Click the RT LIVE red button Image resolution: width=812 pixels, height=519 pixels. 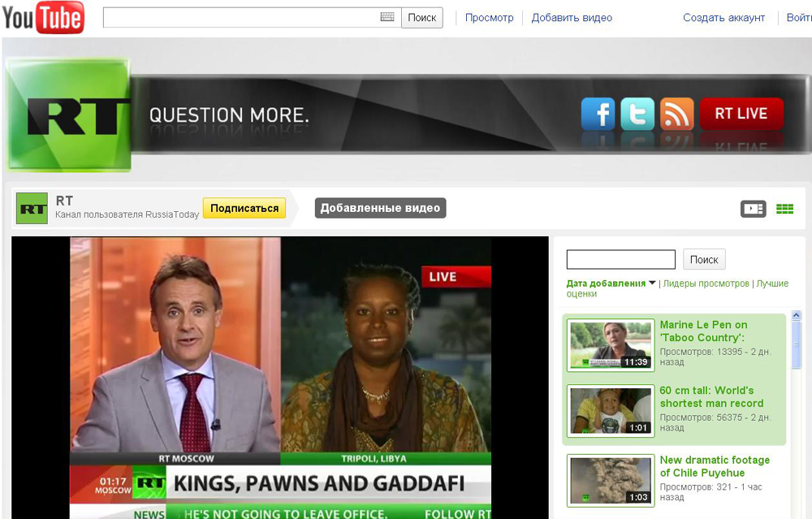741,114
